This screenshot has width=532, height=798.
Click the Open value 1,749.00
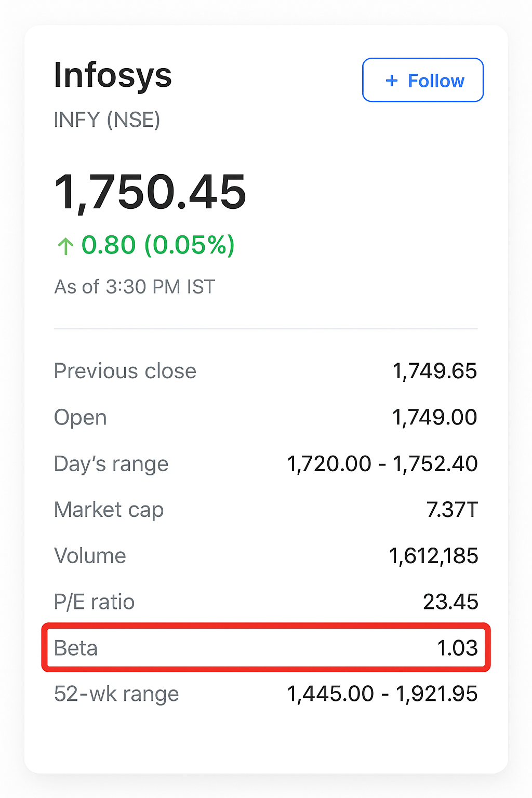tap(434, 417)
